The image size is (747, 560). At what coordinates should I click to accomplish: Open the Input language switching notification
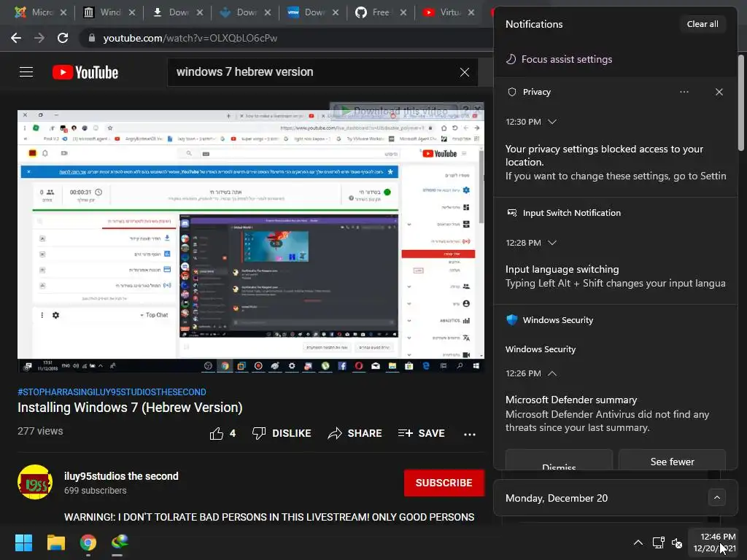pos(616,276)
